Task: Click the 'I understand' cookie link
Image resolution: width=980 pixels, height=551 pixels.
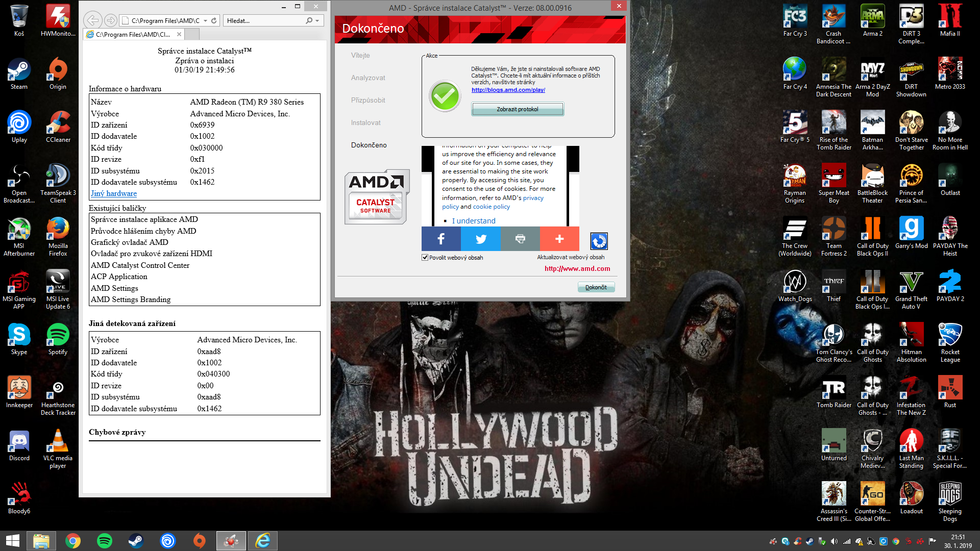Action: click(x=474, y=221)
